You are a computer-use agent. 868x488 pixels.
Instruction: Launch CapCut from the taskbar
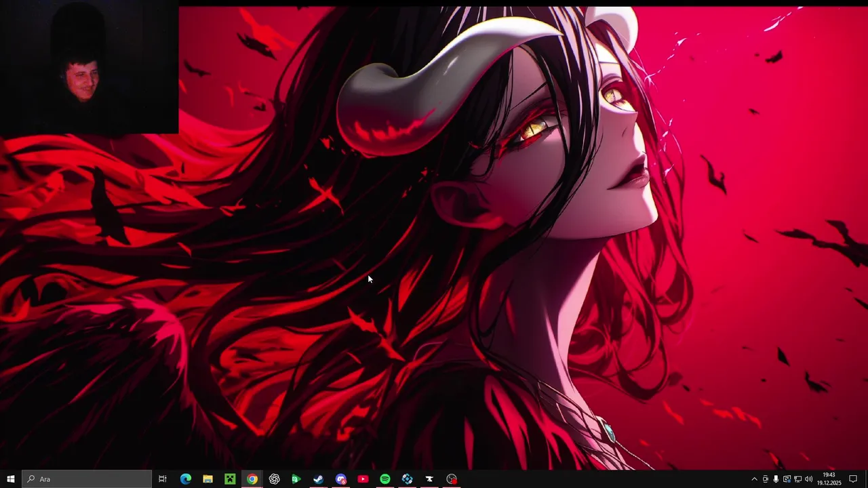[x=429, y=479]
